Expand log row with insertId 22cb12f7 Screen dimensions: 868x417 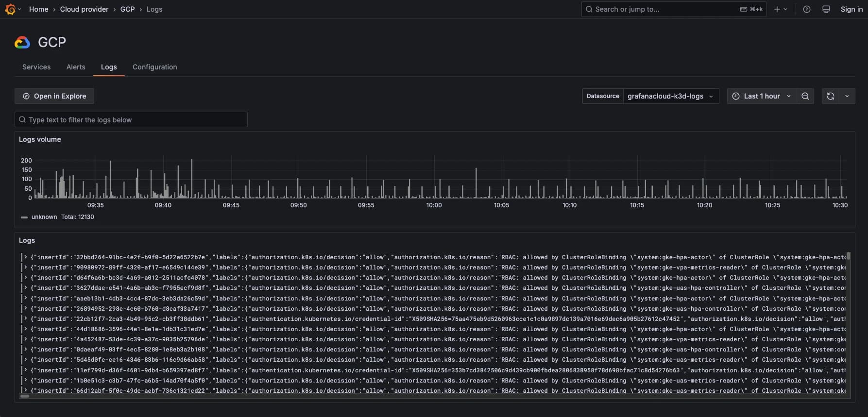tap(26, 319)
